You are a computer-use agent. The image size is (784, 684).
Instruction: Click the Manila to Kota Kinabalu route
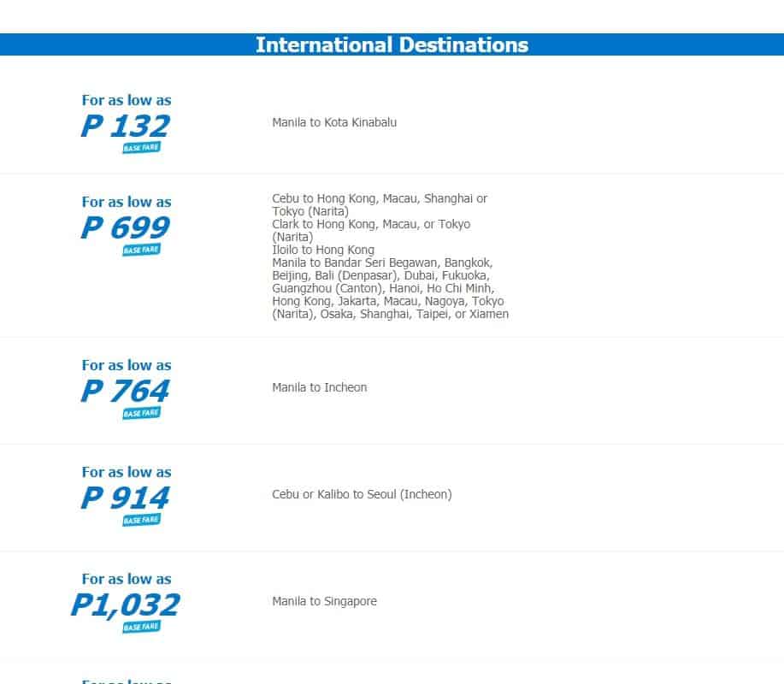point(334,122)
